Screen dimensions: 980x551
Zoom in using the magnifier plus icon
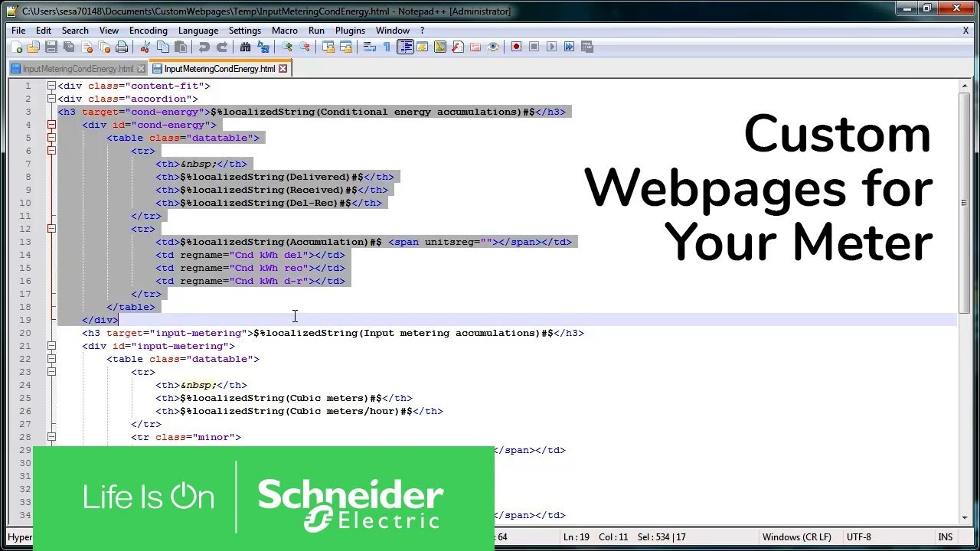tap(287, 47)
